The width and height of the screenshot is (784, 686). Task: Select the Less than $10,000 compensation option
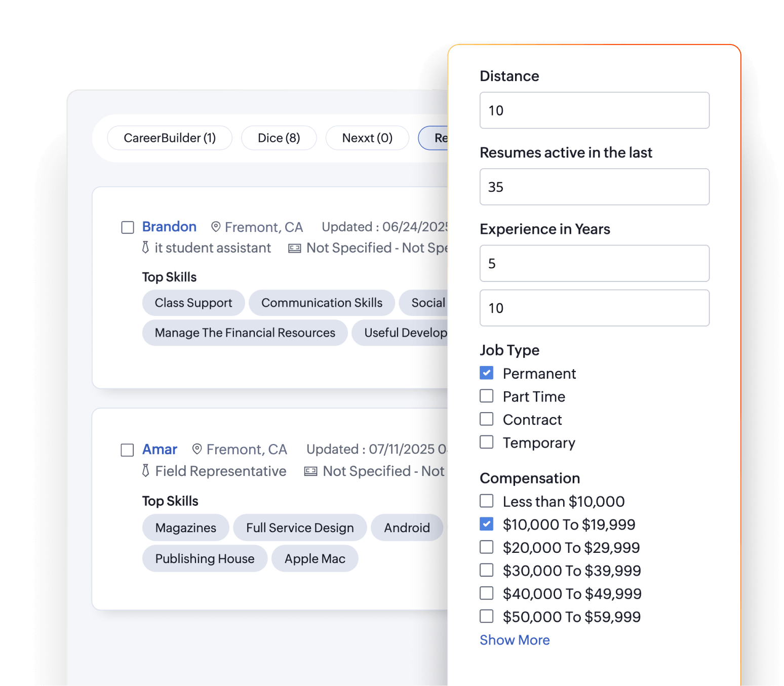point(486,501)
